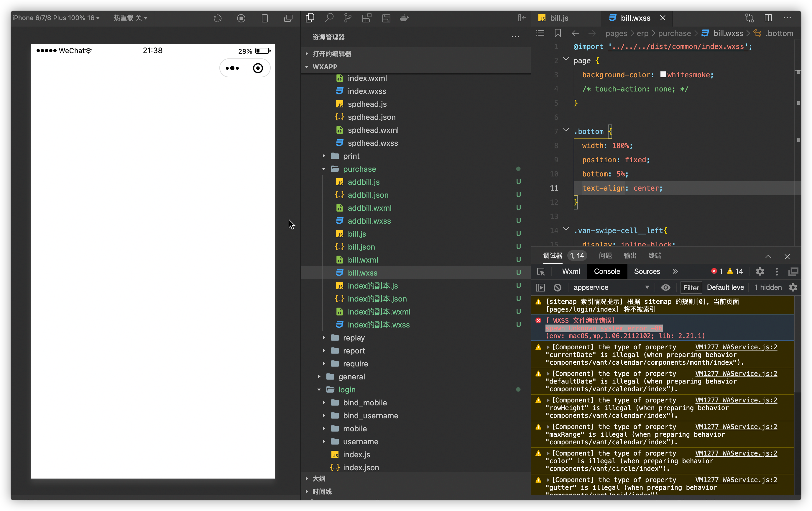Select the element inspector arrow in the debugger

(x=541, y=272)
